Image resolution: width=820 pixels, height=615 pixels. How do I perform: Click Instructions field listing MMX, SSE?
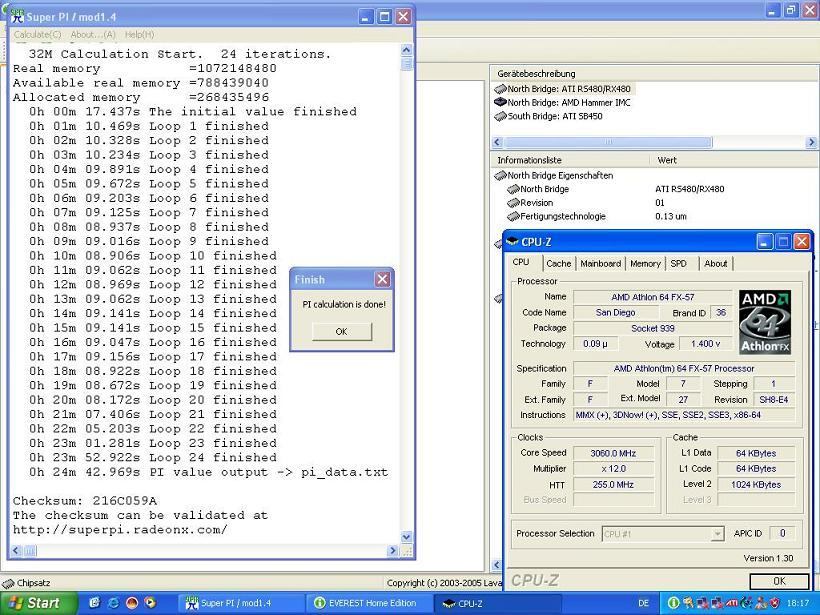(684, 415)
